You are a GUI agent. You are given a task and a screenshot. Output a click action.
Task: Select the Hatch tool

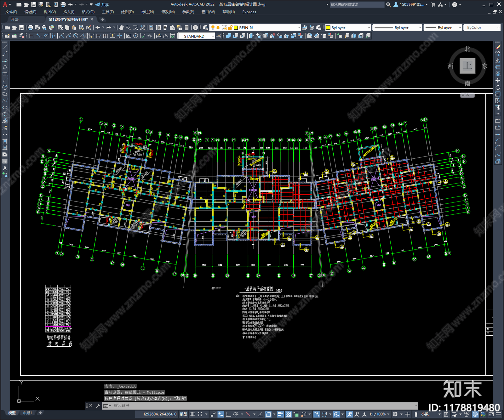click(5, 141)
